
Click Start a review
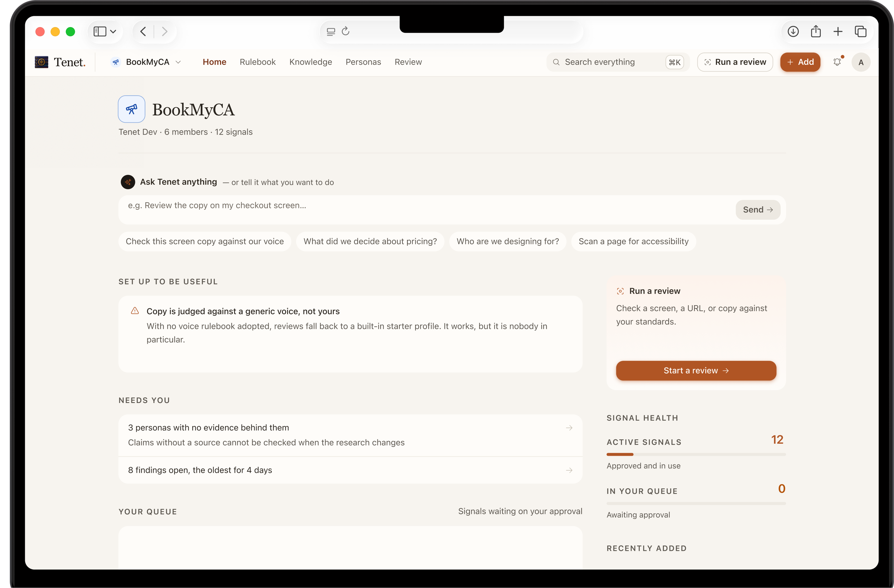[696, 371]
